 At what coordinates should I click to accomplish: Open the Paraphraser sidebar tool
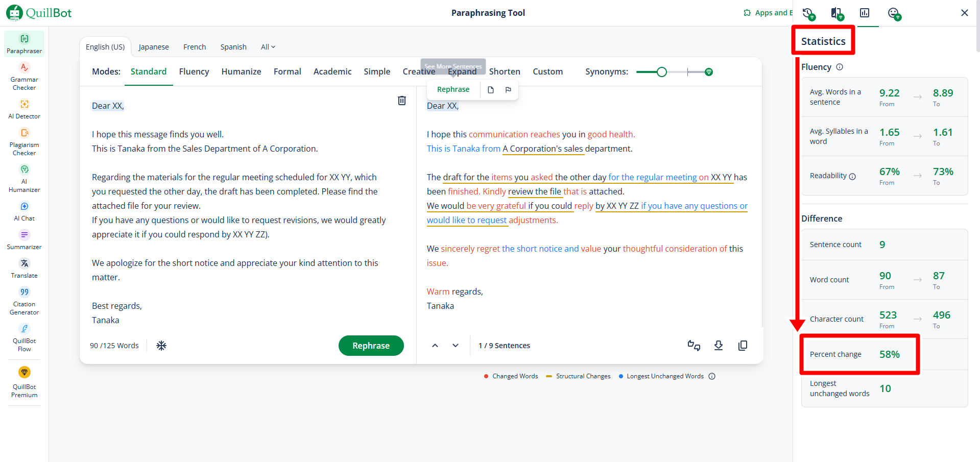click(x=24, y=44)
